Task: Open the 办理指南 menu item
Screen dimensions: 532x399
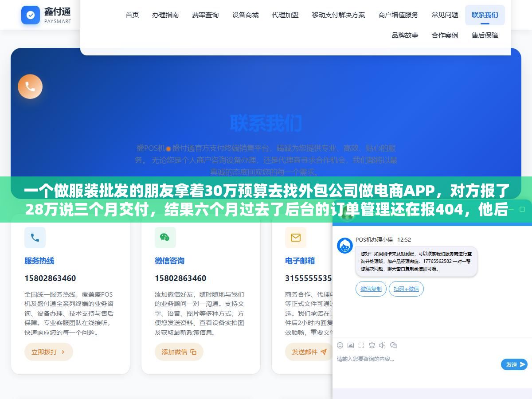Action: click(165, 15)
